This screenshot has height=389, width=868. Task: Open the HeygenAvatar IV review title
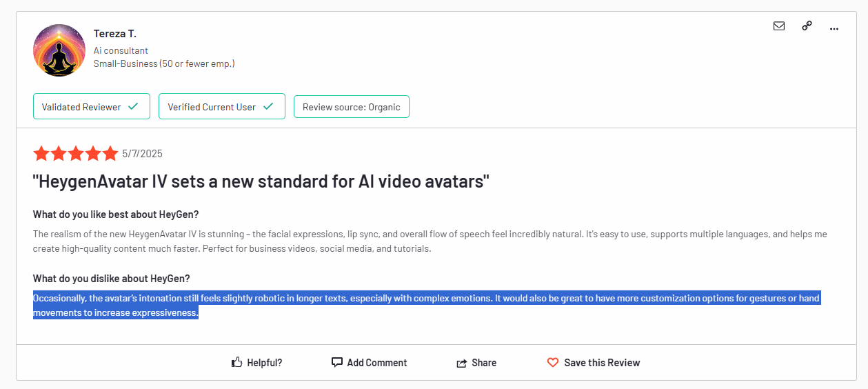(261, 182)
